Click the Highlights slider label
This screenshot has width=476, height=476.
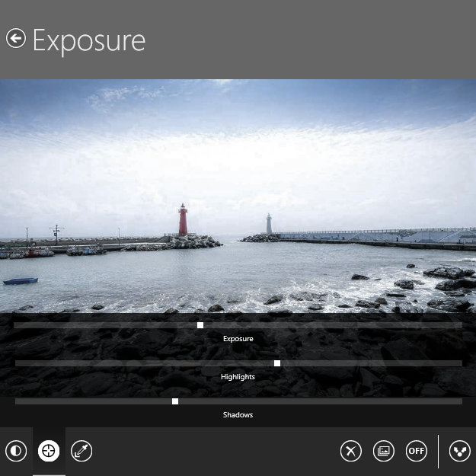pyautogui.click(x=238, y=377)
